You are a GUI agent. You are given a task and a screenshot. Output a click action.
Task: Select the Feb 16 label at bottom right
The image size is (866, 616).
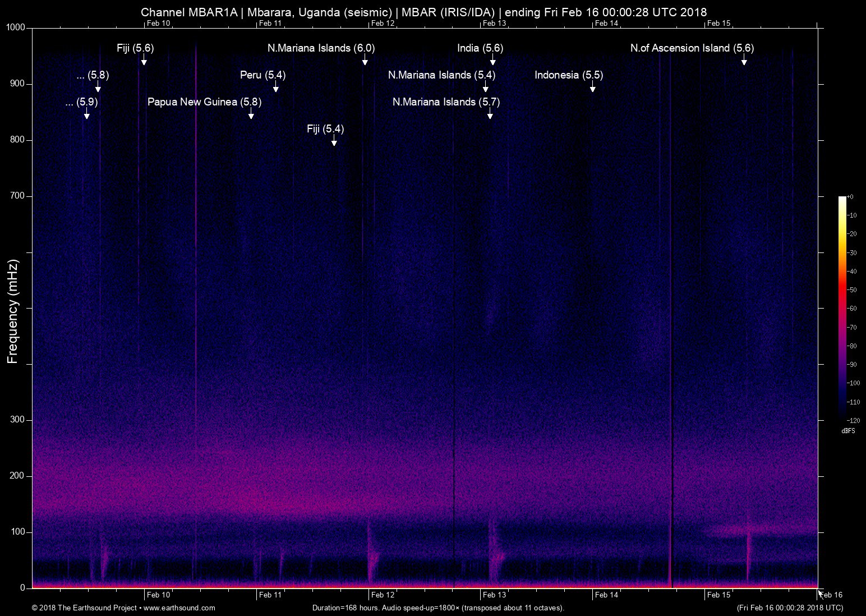(x=830, y=595)
